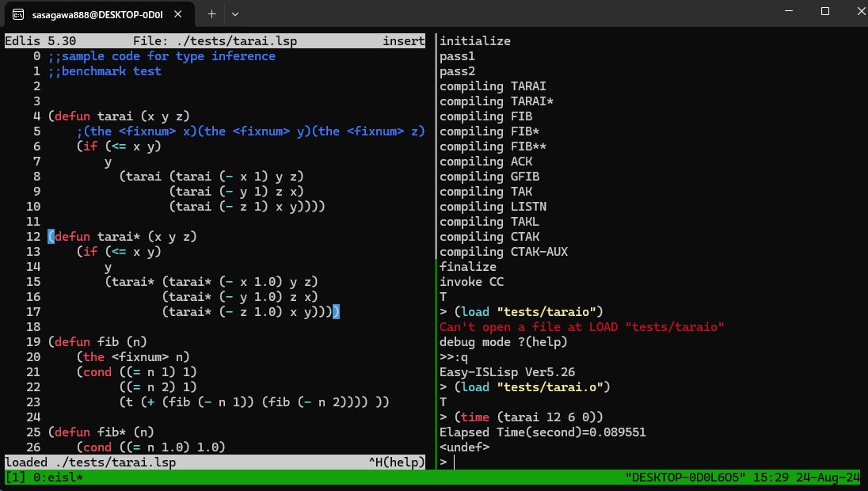Click 'compiling ACK' output line
The width and height of the screenshot is (868, 491).
486,161
